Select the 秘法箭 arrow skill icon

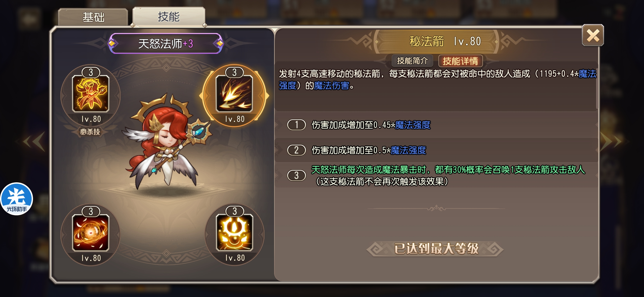coord(234,94)
